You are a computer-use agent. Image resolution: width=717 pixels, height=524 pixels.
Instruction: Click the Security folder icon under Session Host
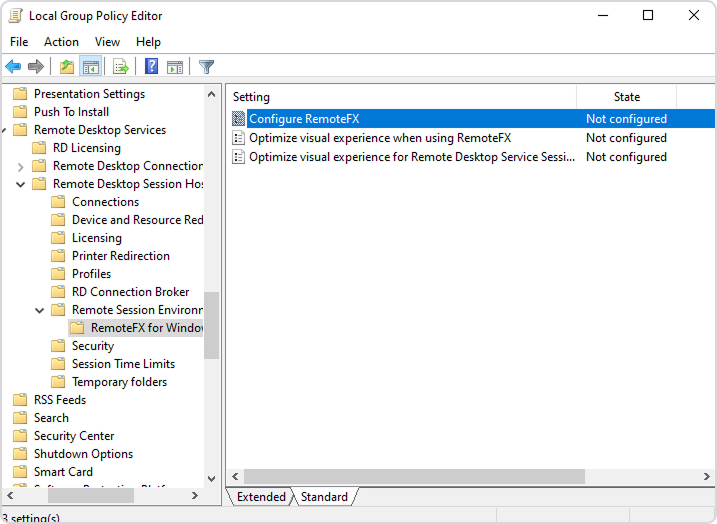pos(58,346)
